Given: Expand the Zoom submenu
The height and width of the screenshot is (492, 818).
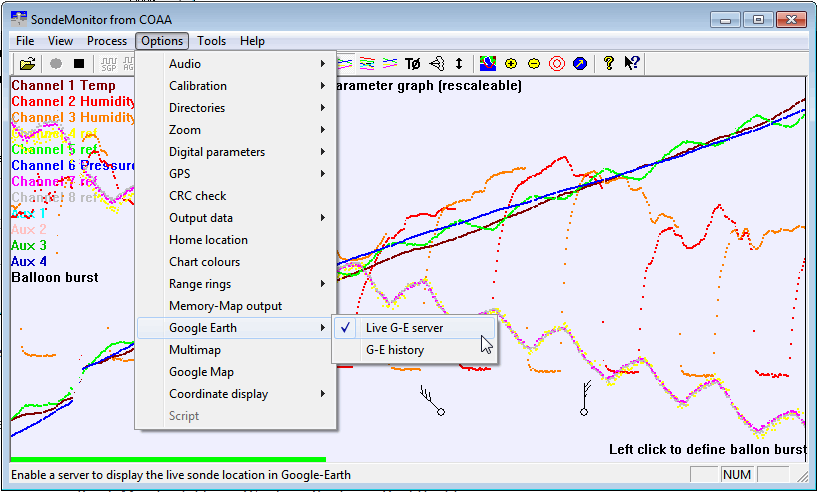Looking at the screenshot, I should pos(235,129).
